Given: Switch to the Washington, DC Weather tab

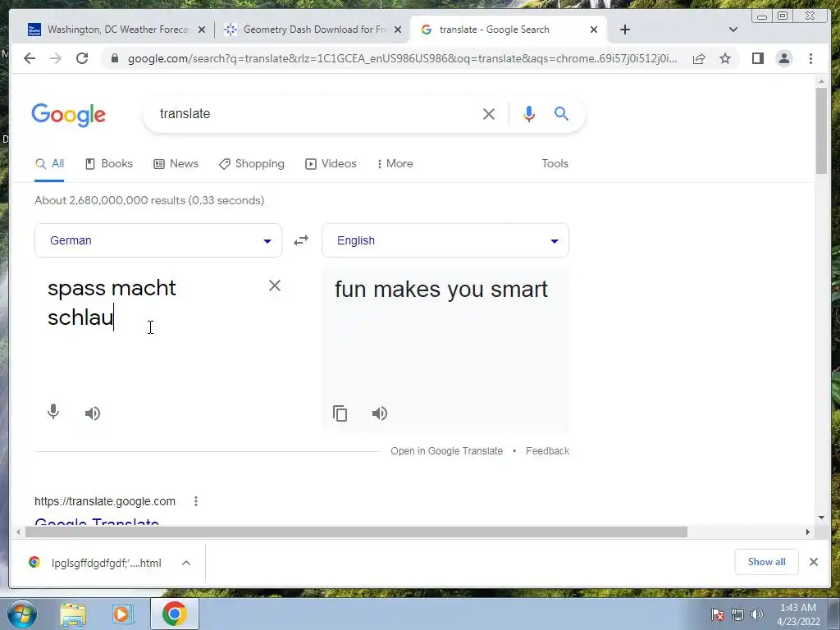Looking at the screenshot, I should (x=109, y=30).
